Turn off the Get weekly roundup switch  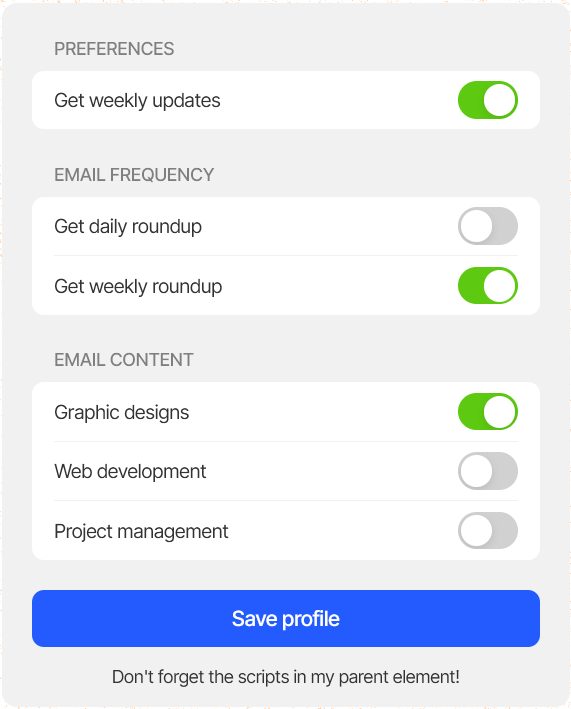click(488, 285)
